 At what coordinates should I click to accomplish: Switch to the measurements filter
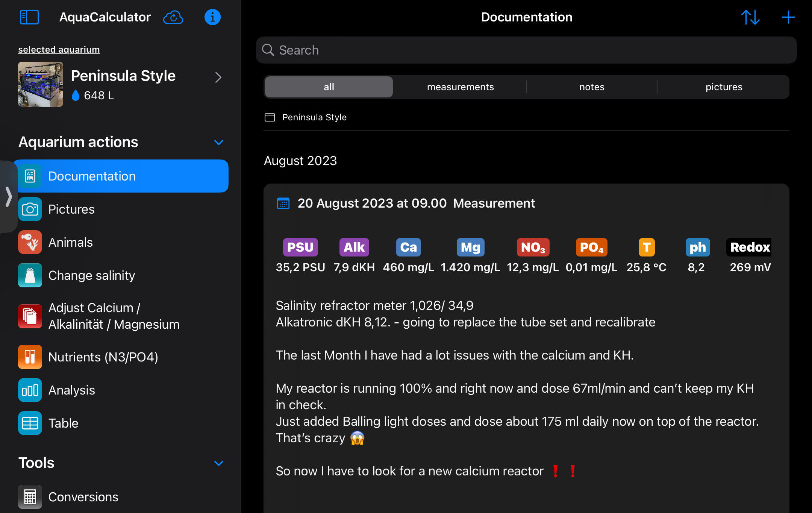[x=460, y=87]
